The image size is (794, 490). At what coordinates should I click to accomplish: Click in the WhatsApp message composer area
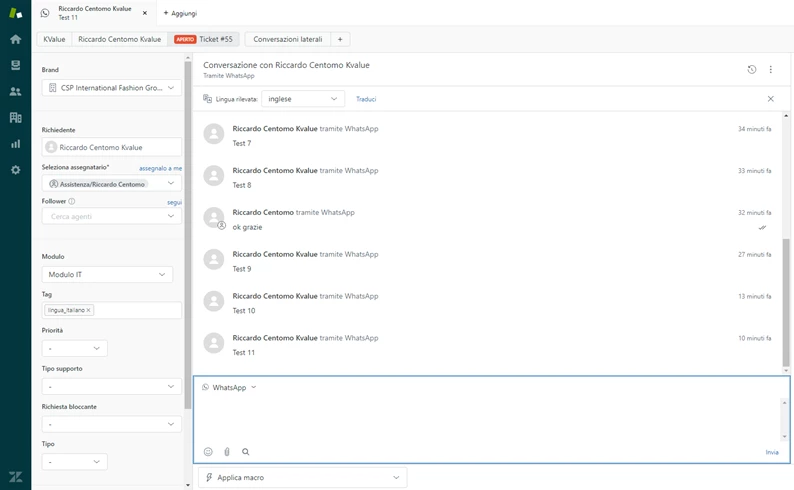(489, 419)
